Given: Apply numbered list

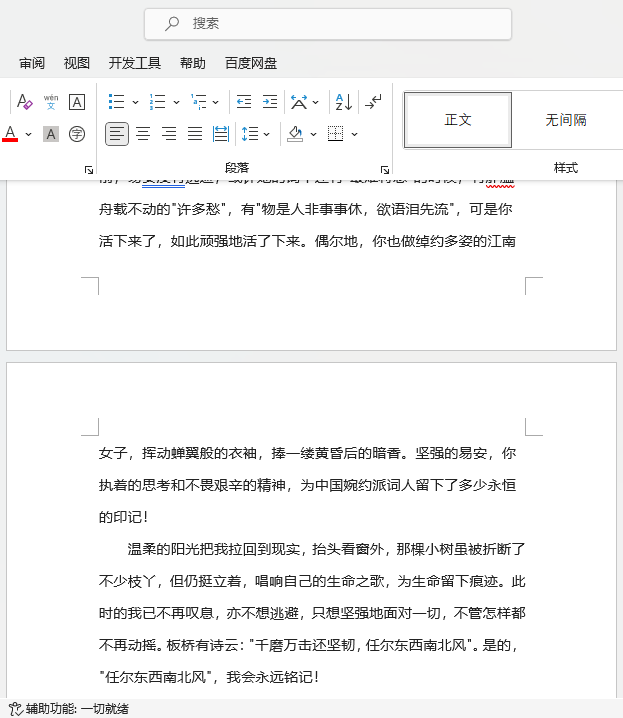Looking at the screenshot, I should pyautogui.click(x=157, y=102).
